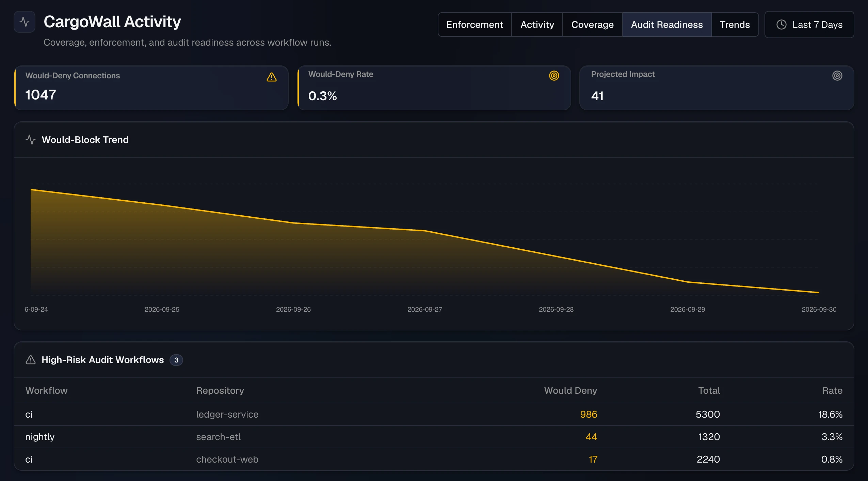Click the 3 count badge on High-Risk Audit Workflows

pos(176,360)
